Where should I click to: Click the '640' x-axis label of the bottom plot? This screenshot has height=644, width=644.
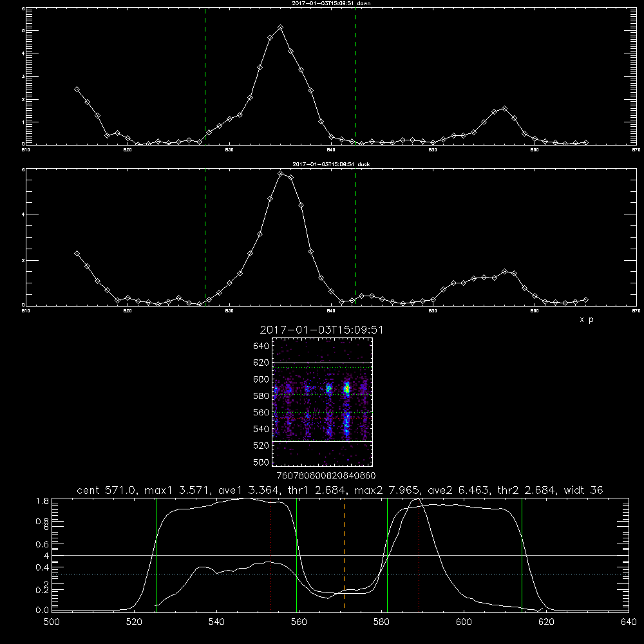(629, 622)
